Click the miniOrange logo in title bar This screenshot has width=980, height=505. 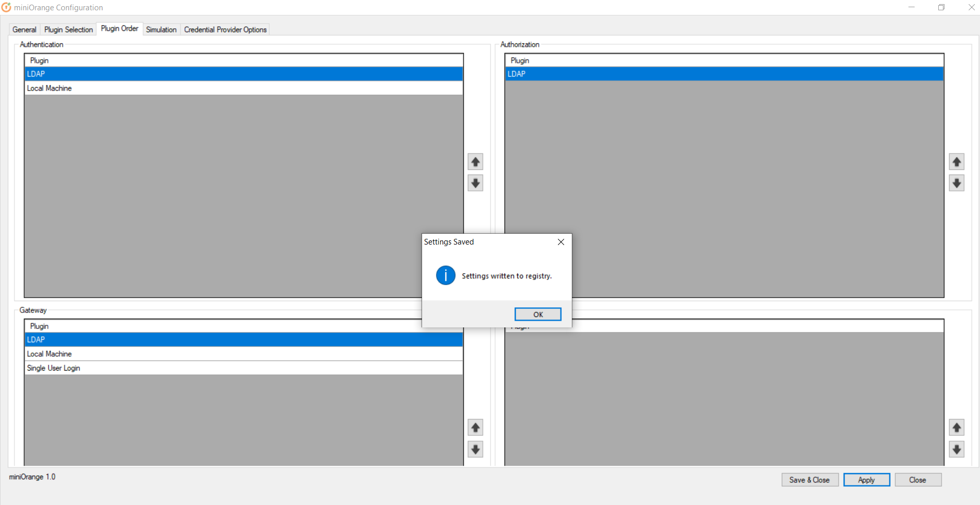(6, 7)
